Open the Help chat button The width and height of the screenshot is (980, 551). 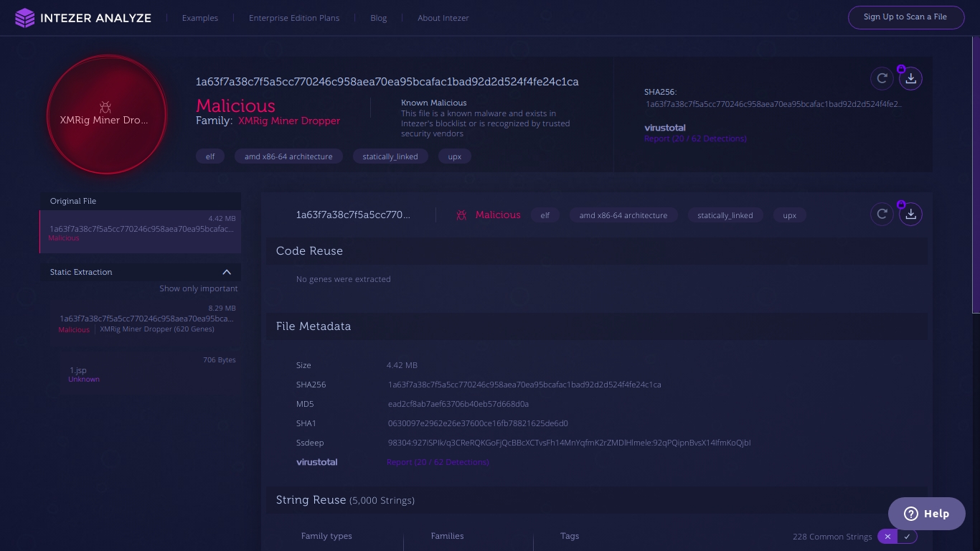926,514
